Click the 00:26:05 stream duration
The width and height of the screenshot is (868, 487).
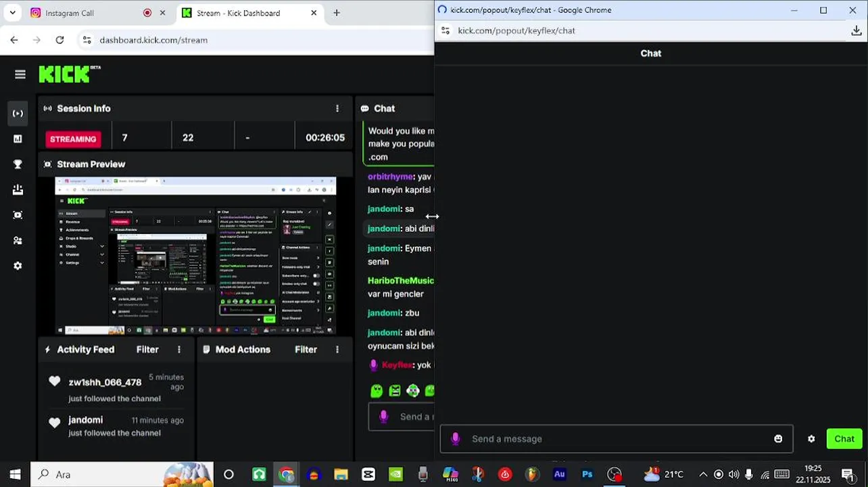(325, 137)
